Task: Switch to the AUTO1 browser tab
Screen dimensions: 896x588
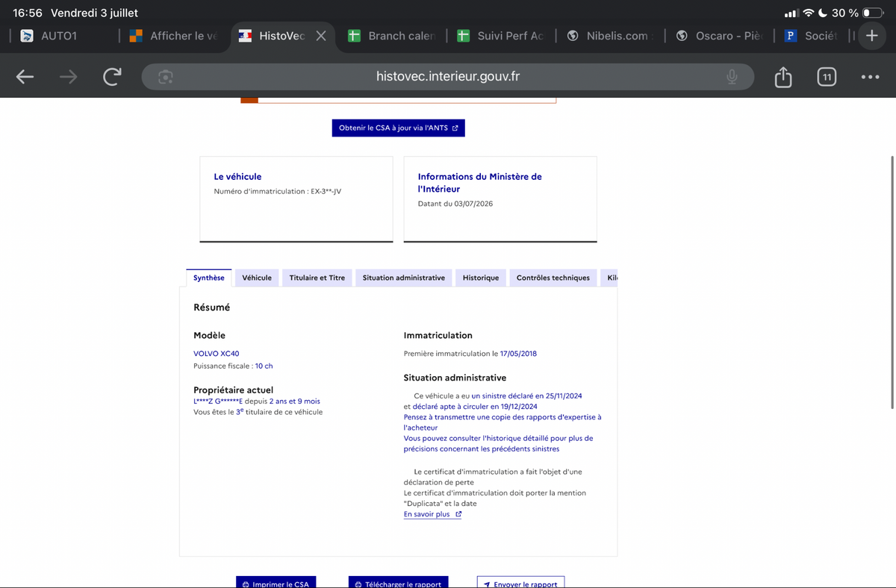Action: tap(60, 36)
